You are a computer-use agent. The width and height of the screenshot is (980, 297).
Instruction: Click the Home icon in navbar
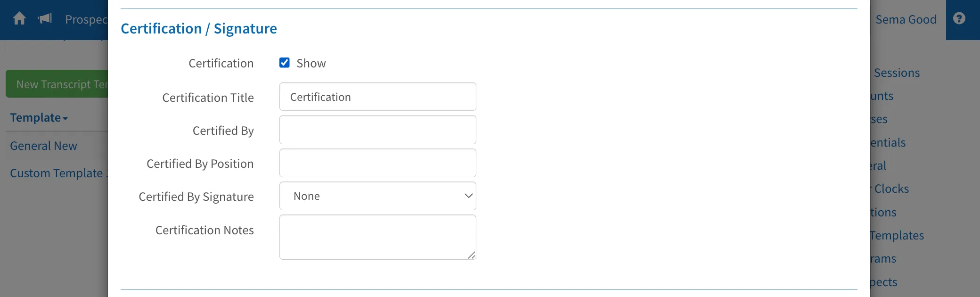pyautogui.click(x=19, y=19)
